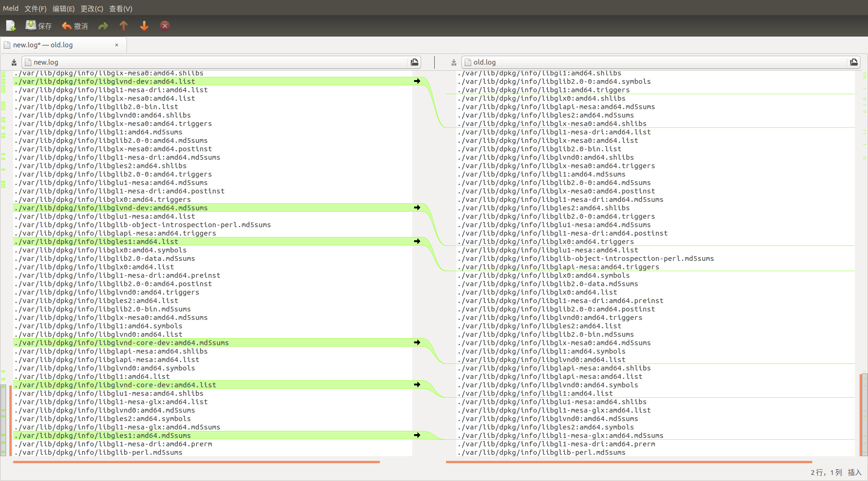Viewport: 868px width, 481px height.
Task: Click the red stop comparison icon
Action: [164, 26]
